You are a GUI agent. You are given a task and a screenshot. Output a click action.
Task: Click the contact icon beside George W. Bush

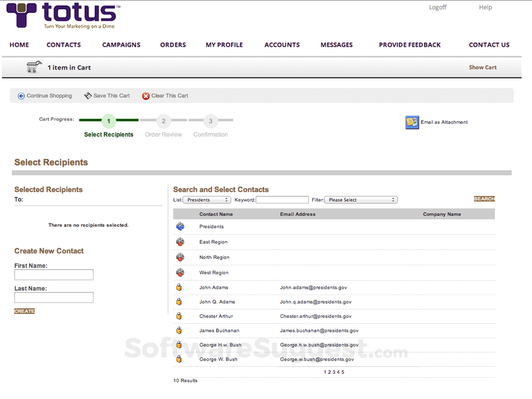[x=180, y=358]
